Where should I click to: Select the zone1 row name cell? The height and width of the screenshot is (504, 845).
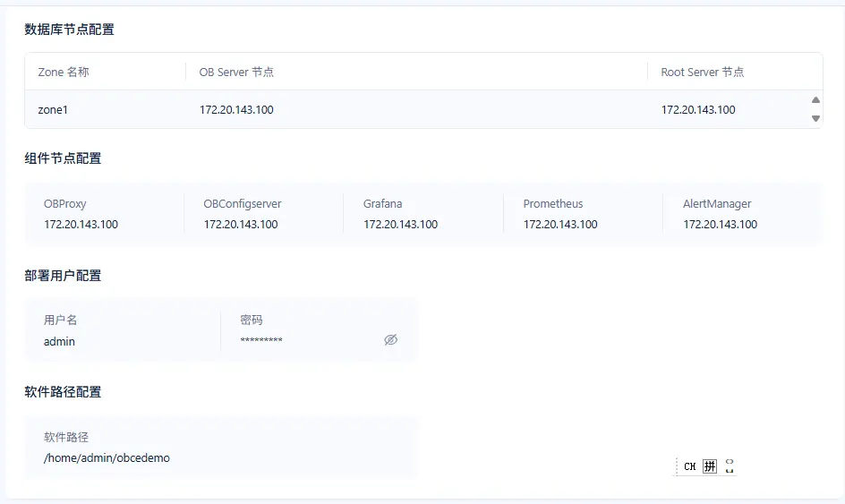click(x=53, y=110)
